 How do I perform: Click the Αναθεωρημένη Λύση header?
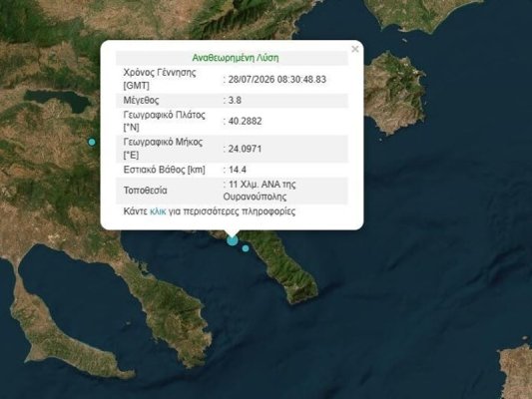(x=236, y=58)
